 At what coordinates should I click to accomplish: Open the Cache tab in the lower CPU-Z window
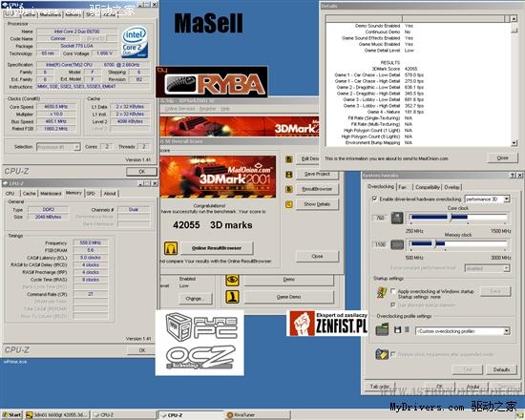(x=30, y=194)
